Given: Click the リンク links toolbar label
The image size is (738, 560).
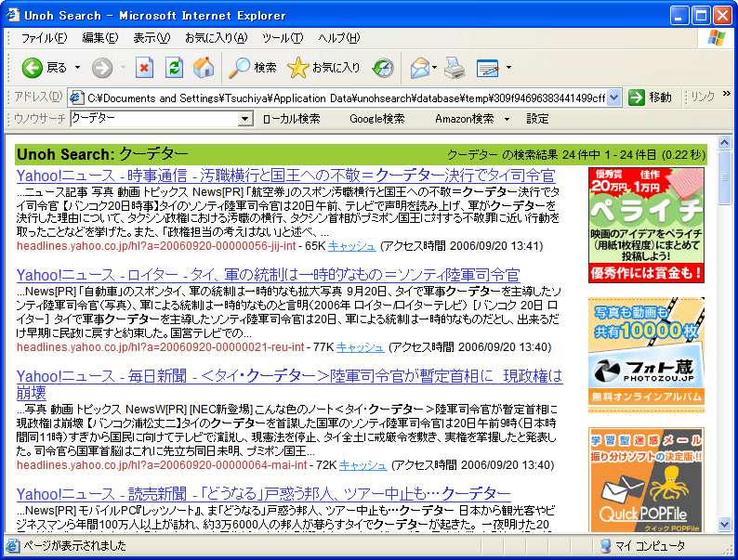Looking at the screenshot, I should [x=703, y=97].
